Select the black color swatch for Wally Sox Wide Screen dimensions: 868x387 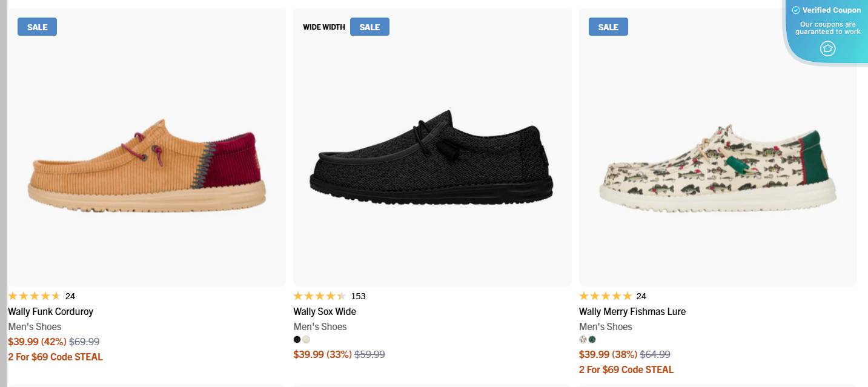pos(297,339)
